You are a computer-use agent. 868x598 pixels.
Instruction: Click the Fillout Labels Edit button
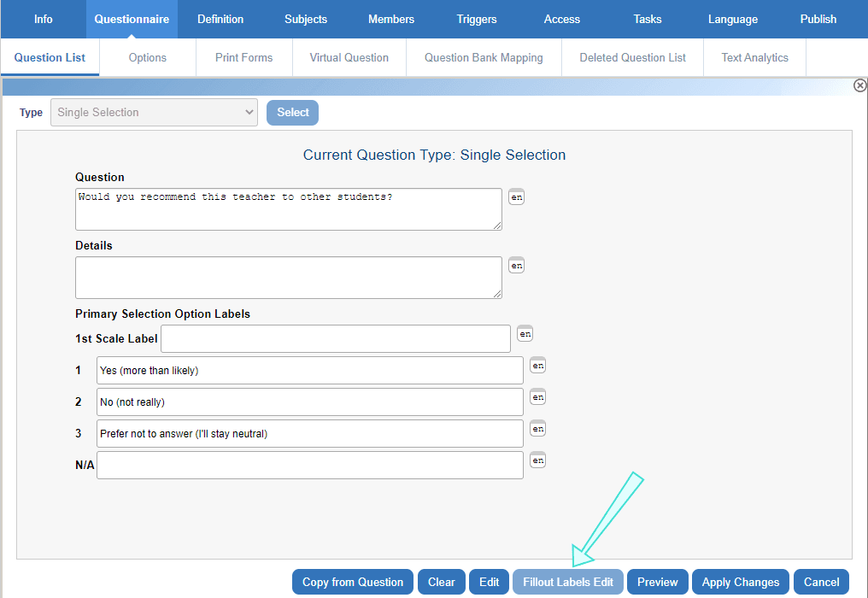point(568,582)
